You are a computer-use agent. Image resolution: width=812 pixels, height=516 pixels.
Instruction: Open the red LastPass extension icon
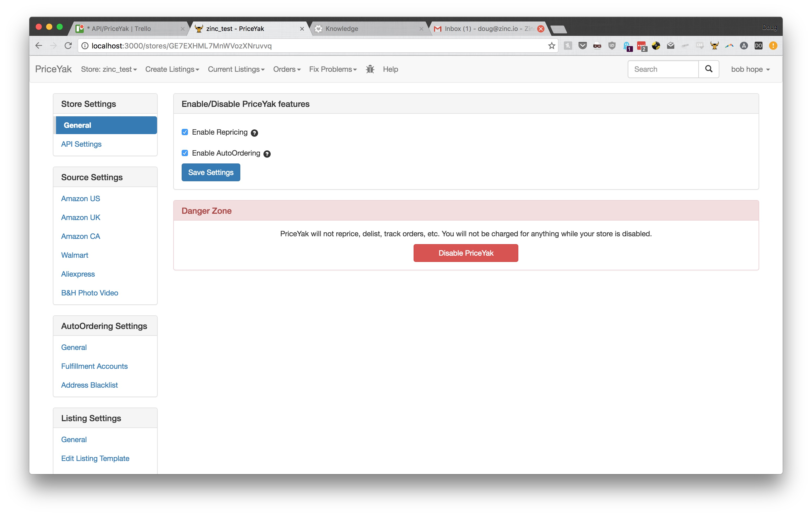[642, 46]
